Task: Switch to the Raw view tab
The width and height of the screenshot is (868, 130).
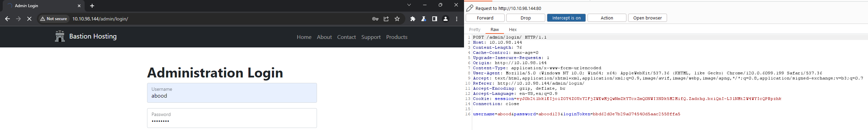Action: point(494,30)
